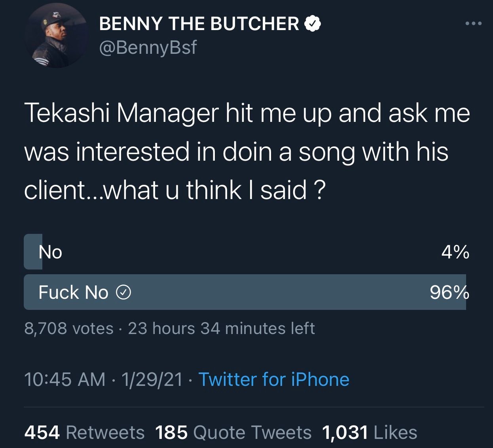Click the checkmark icon beside Fuck No
This screenshot has height=448, width=493.
coord(123,293)
